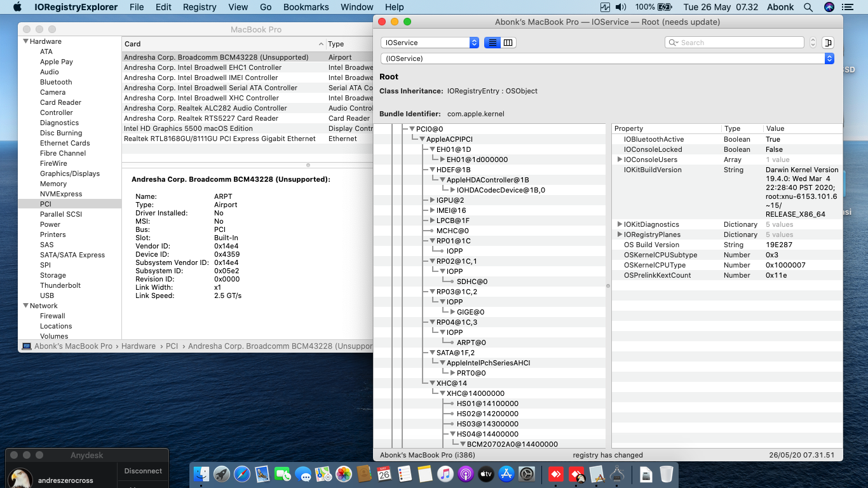Select Graphics/Displays in the Hardware sidebar
The width and height of the screenshot is (868, 488).
click(70, 173)
